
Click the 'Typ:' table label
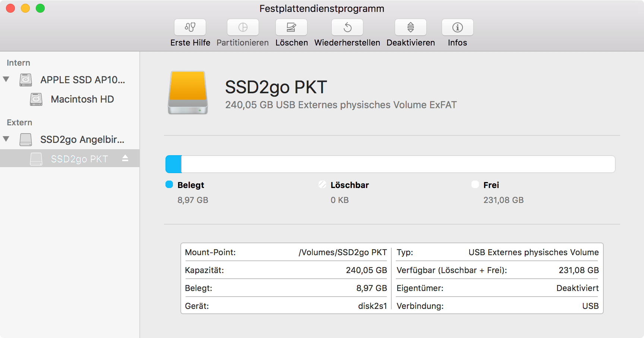[x=405, y=252]
